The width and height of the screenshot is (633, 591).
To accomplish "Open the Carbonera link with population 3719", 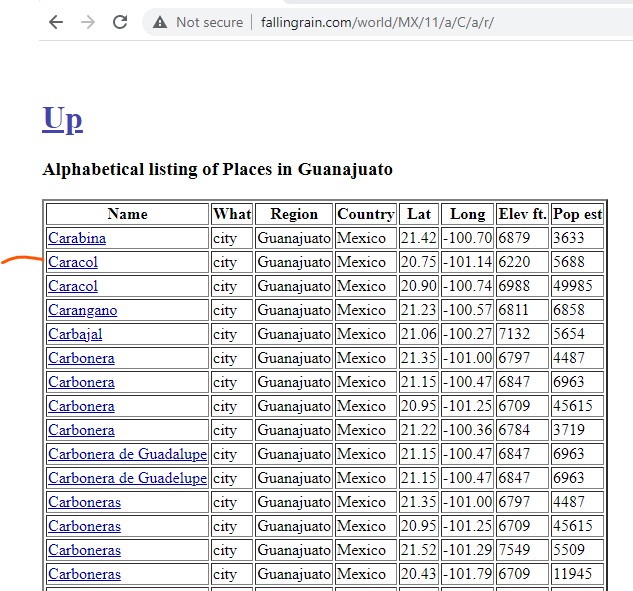I will pos(81,430).
